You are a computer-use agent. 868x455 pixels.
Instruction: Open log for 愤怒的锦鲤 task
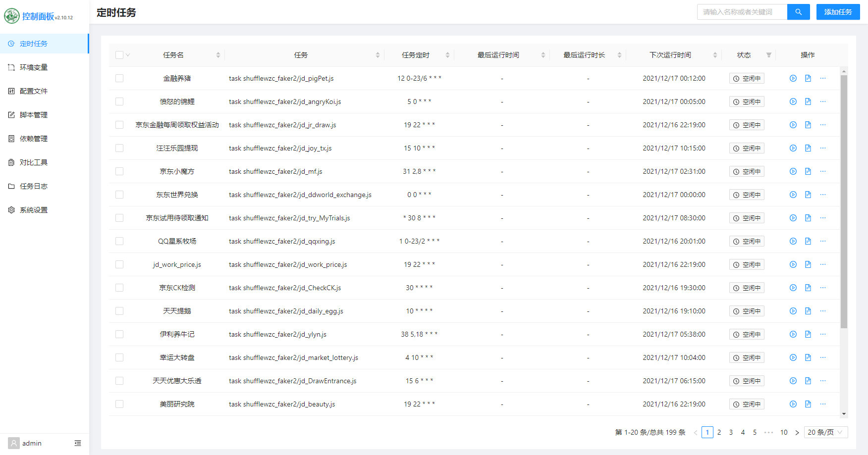[808, 101]
